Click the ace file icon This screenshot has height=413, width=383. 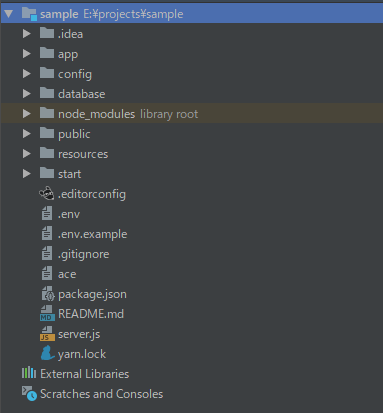47,273
